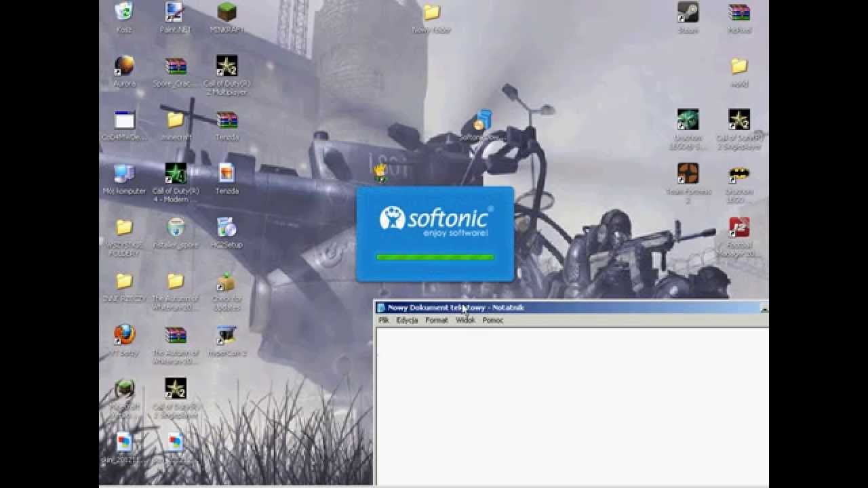Open the Plik menu in Notatnik

[384, 320]
